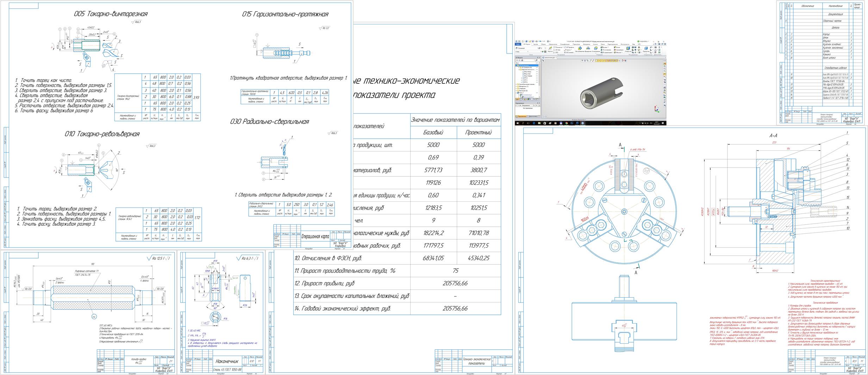The width and height of the screenshot is (868, 375).
Task: Toggle visibility eye for Вид слева
Action: (537, 74)
